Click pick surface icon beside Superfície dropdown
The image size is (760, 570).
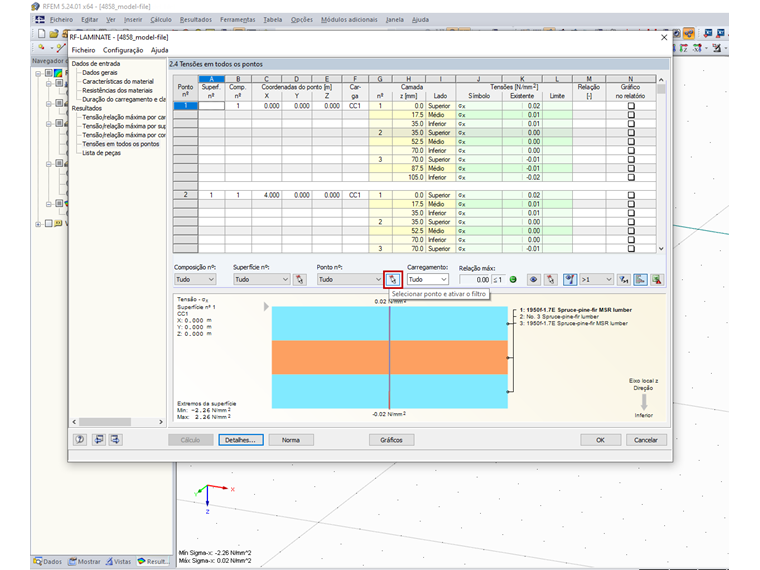300,280
